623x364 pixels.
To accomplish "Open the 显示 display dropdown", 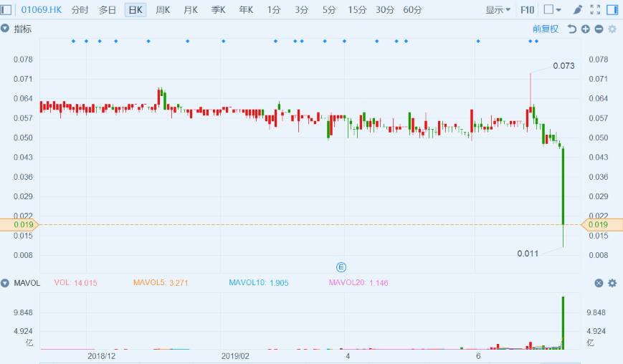I will (498, 9).
